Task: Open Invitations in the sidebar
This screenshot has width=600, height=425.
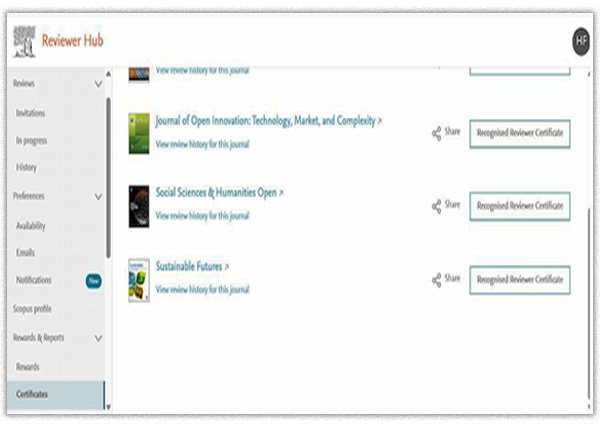Action: [31, 113]
